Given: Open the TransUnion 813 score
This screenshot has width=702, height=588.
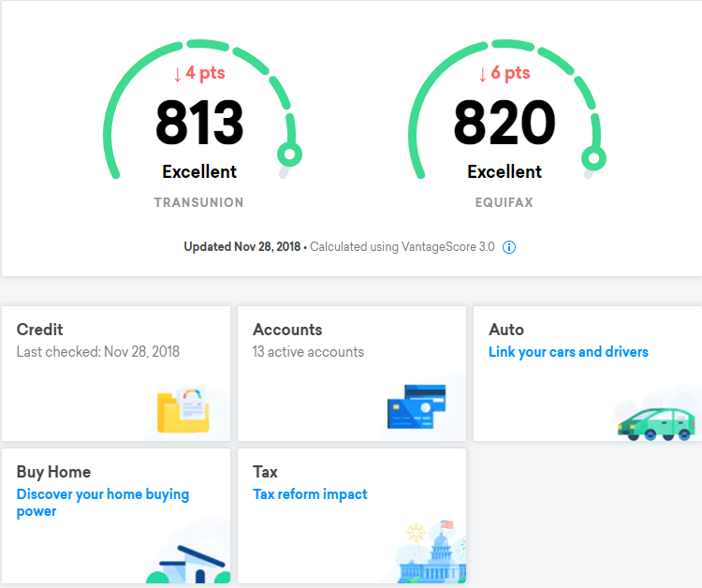Looking at the screenshot, I should tap(199, 123).
